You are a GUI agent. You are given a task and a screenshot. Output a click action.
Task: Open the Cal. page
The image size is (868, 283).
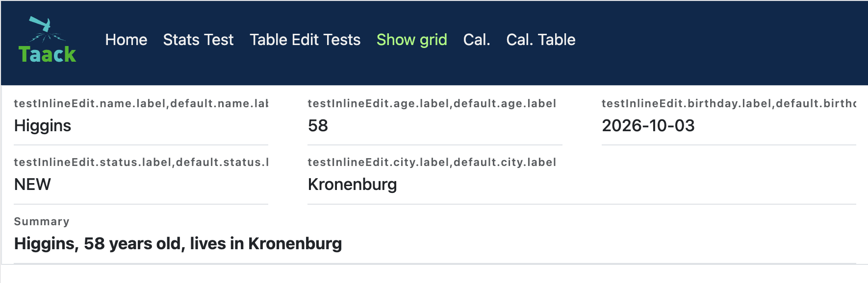477,40
